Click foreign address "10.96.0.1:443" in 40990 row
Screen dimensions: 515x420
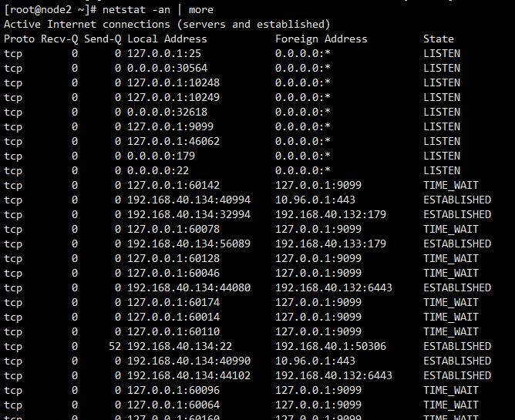click(x=315, y=361)
